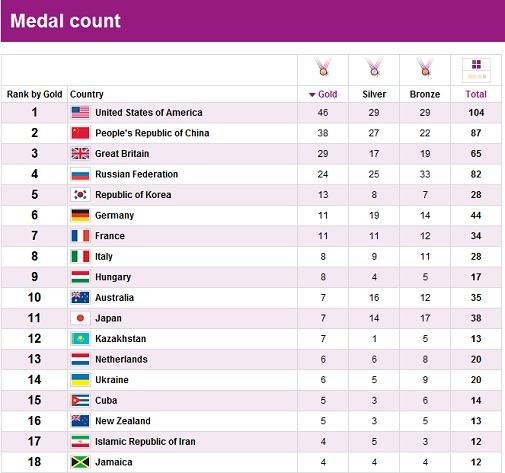505x473 pixels.
Task: Click the Cuba flag icon
Action: (80, 400)
